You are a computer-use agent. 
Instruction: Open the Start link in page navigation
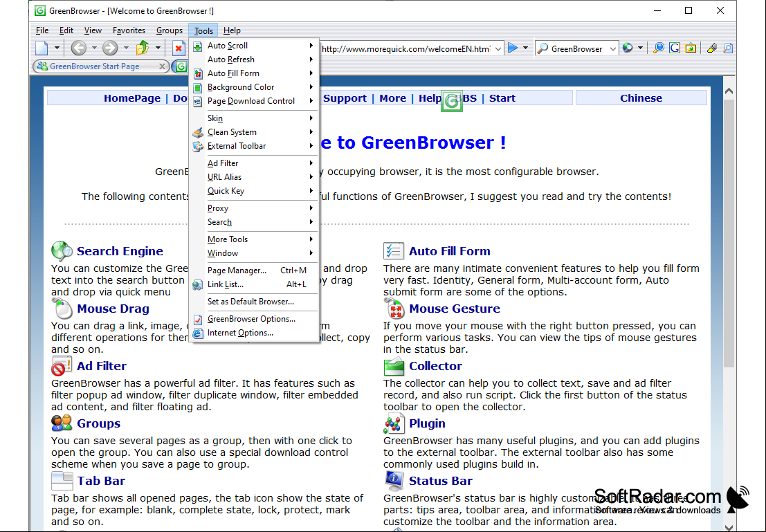[502, 98]
